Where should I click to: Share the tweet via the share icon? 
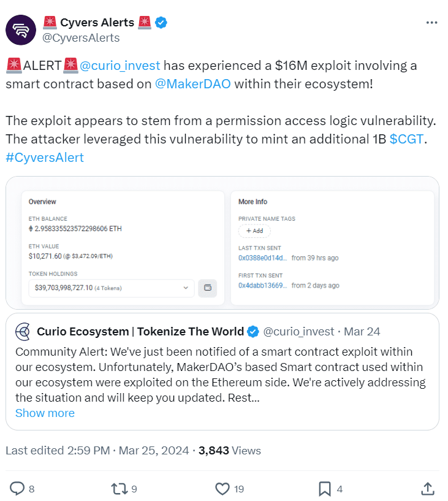pyautogui.click(x=427, y=489)
